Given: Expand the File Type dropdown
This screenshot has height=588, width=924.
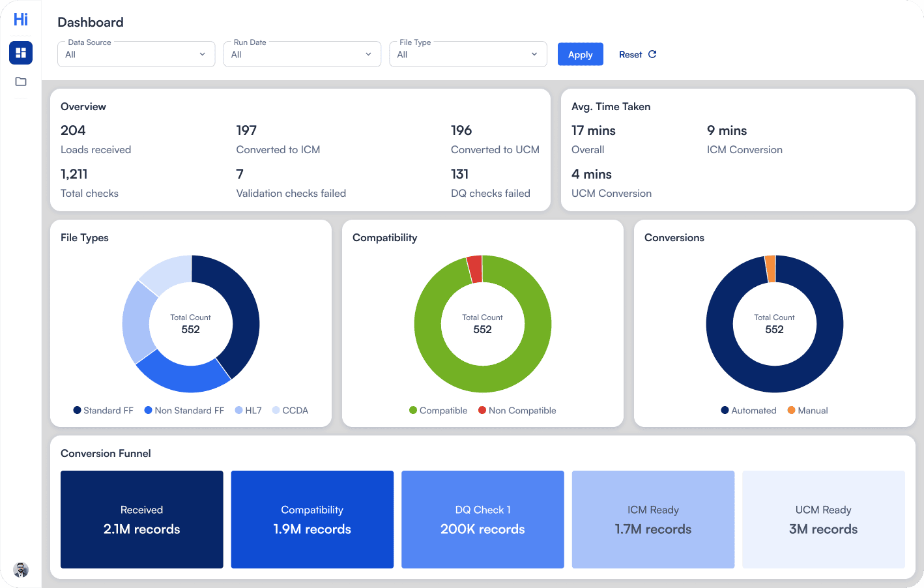Looking at the screenshot, I should 468,55.
